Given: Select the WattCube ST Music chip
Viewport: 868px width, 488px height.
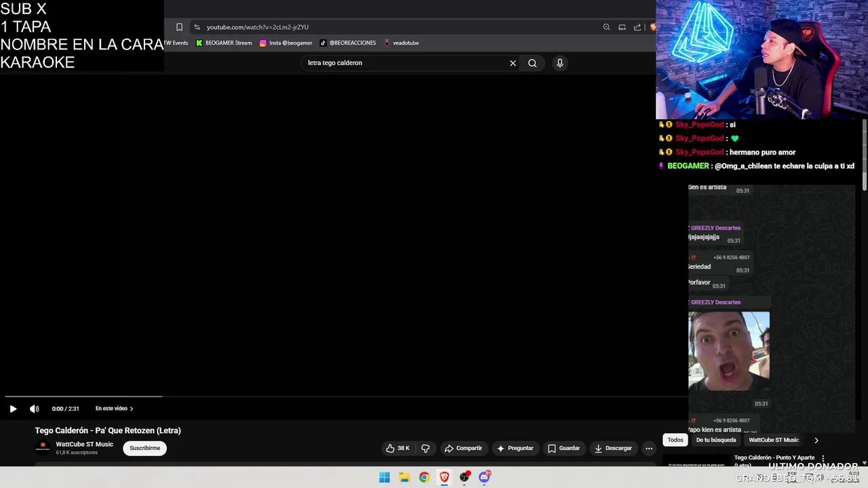Looking at the screenshot, I should pos(774,440).
